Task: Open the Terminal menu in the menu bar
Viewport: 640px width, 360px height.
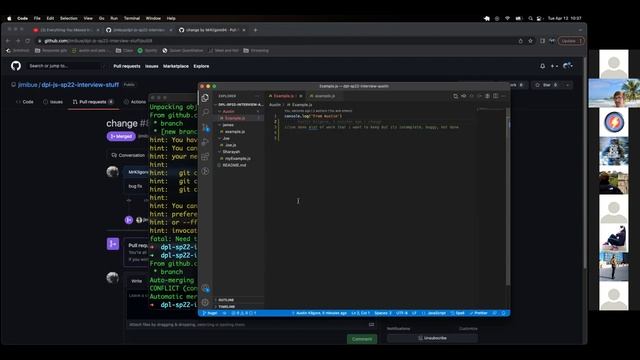Action: coord(131,18)
